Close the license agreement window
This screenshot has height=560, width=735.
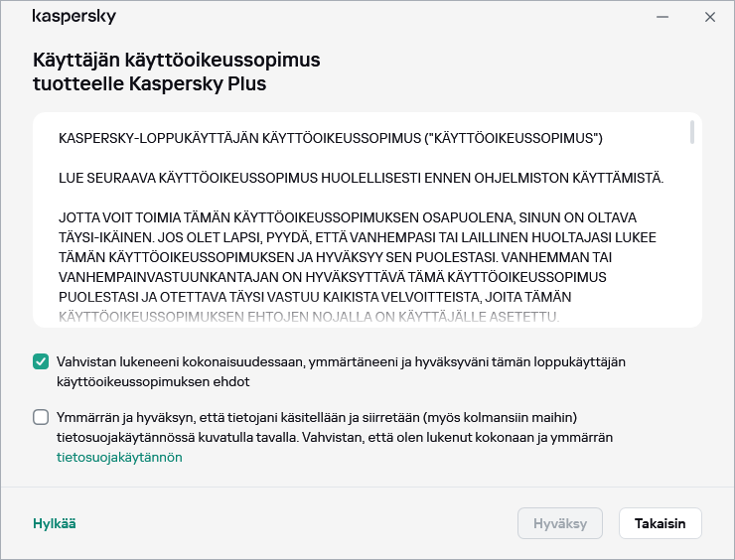point(709,17)
